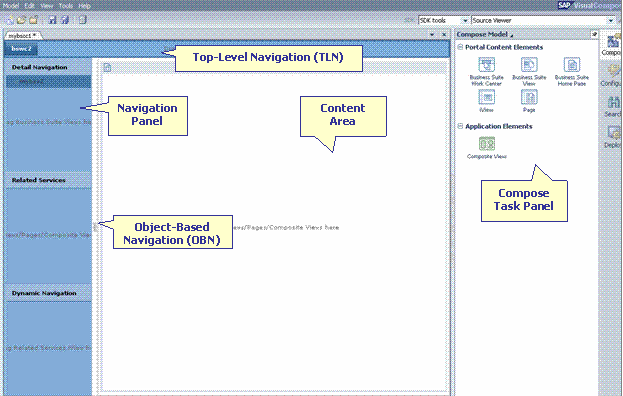The width and height of the screenshot is (623, 396).
Task: Click the Dynamic Navigation header
Action: (x=48, y=293)
